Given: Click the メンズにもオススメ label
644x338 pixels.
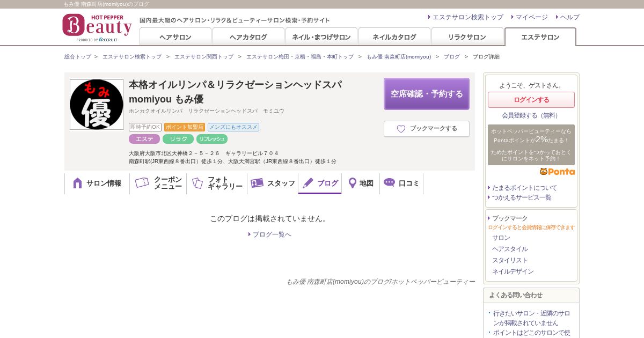Looking at the screenshot, I should click(233, 127).
